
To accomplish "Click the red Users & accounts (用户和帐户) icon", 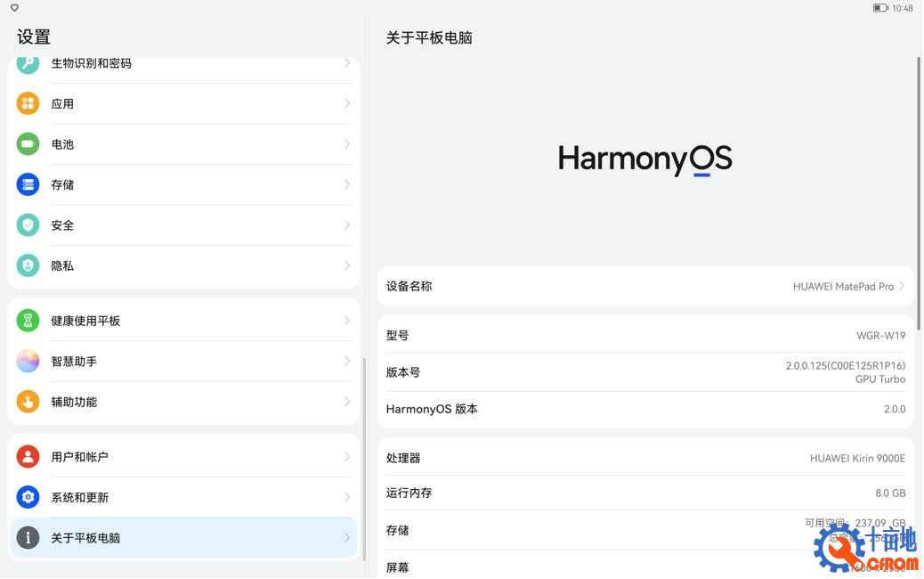I will [28, 457].
